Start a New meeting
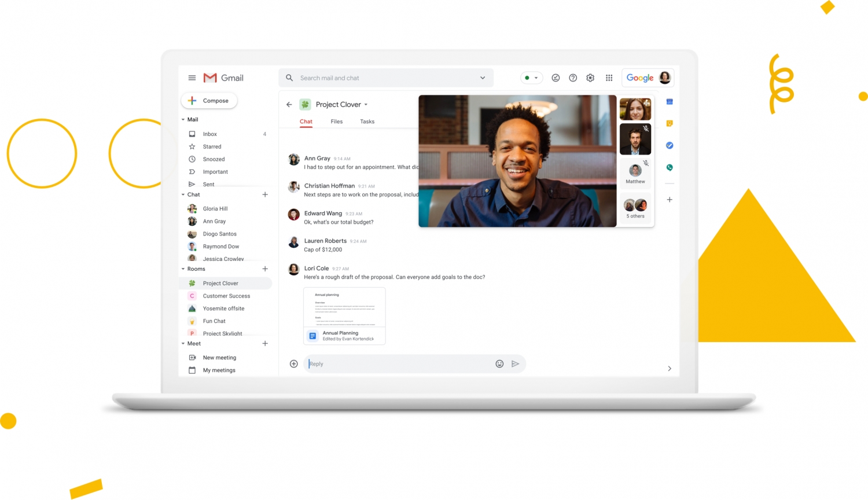868x500 pixels. click(x=219, y=357)
